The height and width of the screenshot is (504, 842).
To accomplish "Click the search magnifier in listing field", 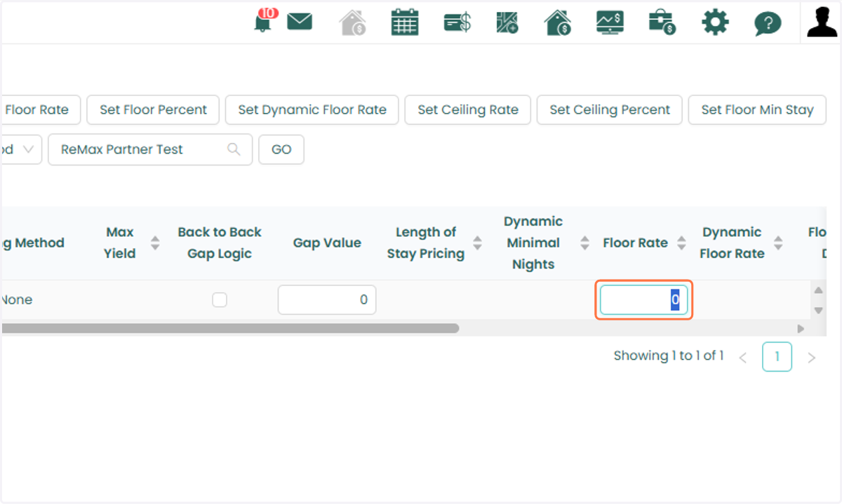I will click(x=234, y=149).
